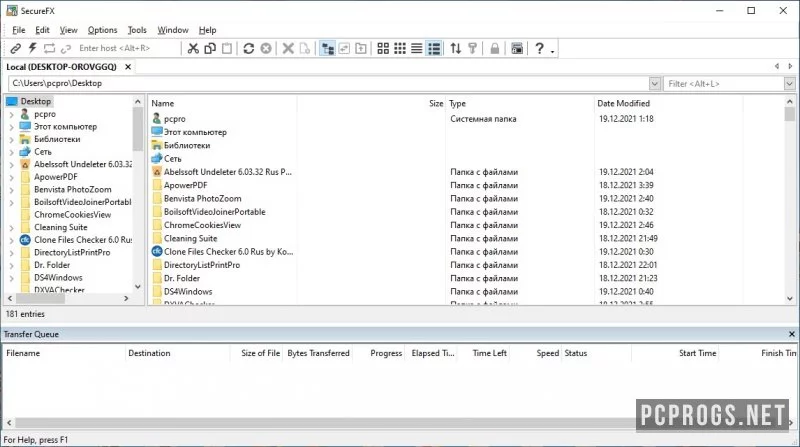800x447 pixels.
Task: Click the Help question mark icon
Action: pyautogui.click(x=539, y=48)
